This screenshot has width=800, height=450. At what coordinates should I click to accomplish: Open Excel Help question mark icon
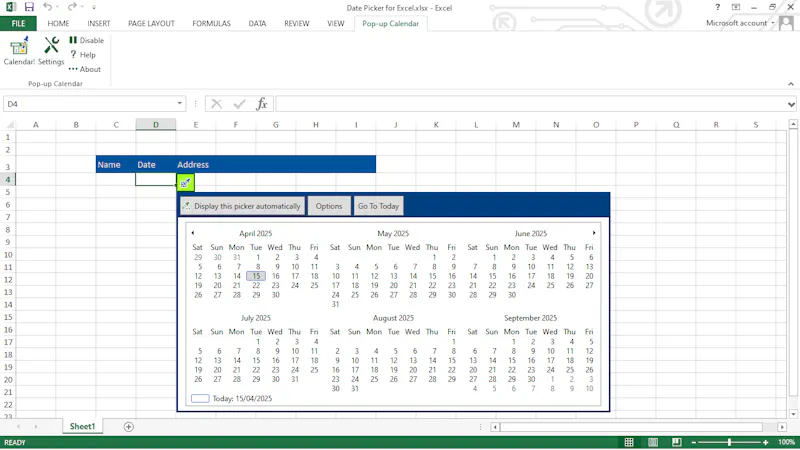click(x=717, y=7)
